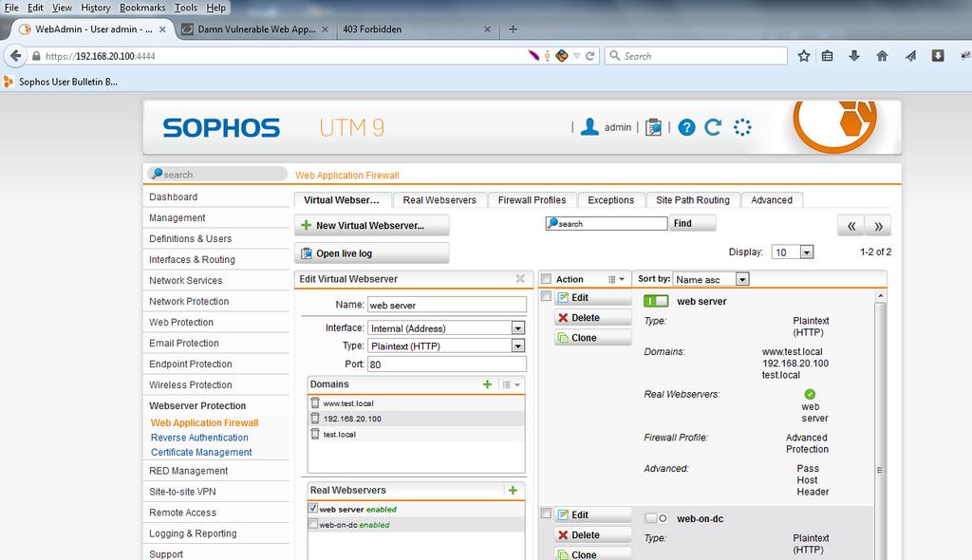
Task: Delete domain test.local trash icon
Action: 315,434
